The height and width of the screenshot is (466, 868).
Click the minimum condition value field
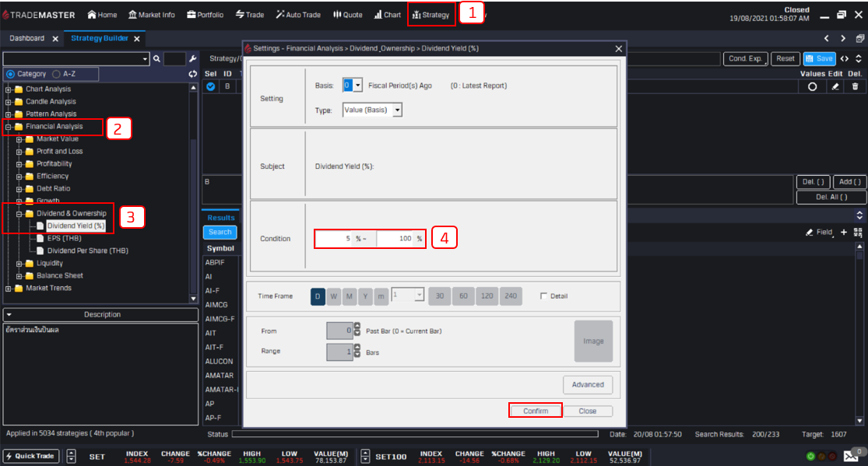[x=333, y=239]
